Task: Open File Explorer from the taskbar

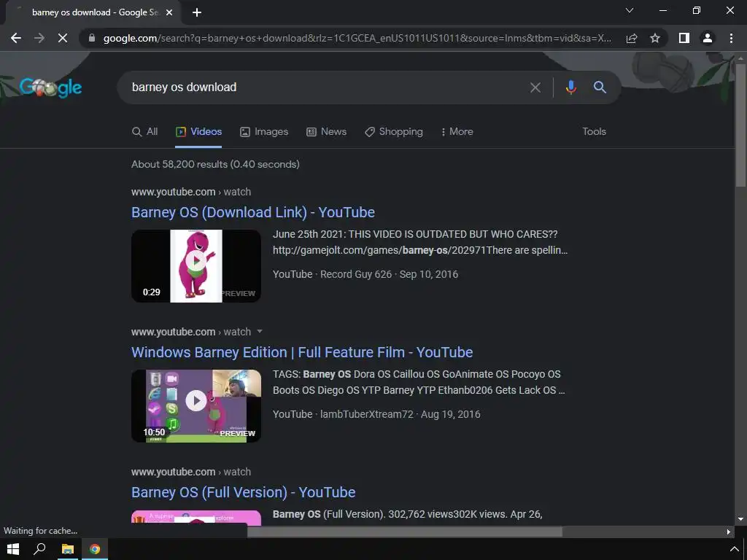Action: tap(68, 549)
